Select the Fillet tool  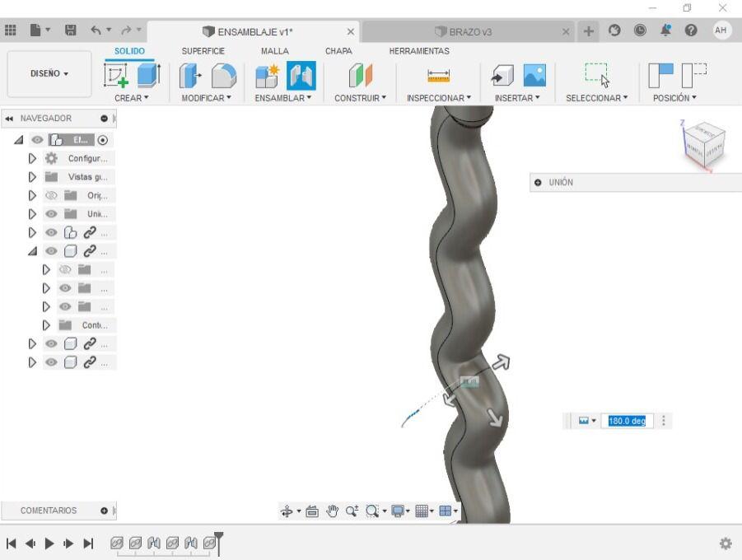[x=223, y=76]
